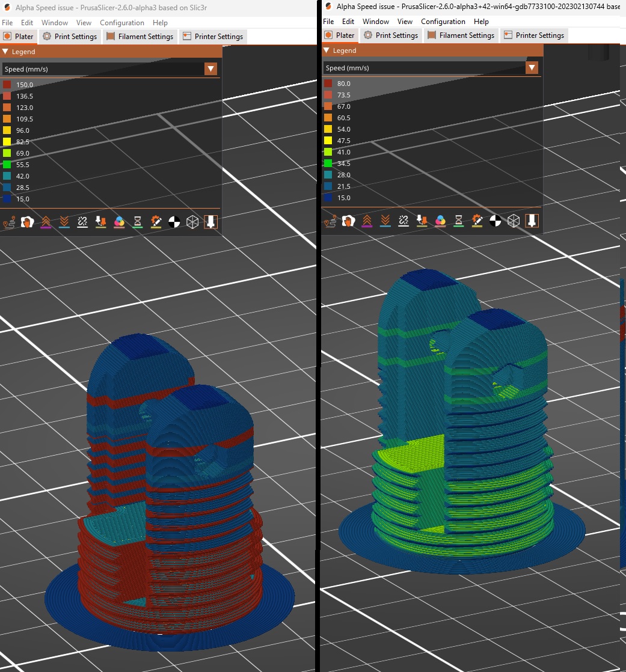Toggle Travel moves icon in left window legend

9,222
